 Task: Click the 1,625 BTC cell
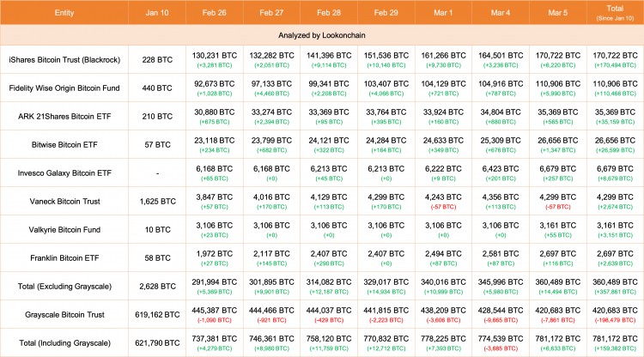tap(157, 201)
